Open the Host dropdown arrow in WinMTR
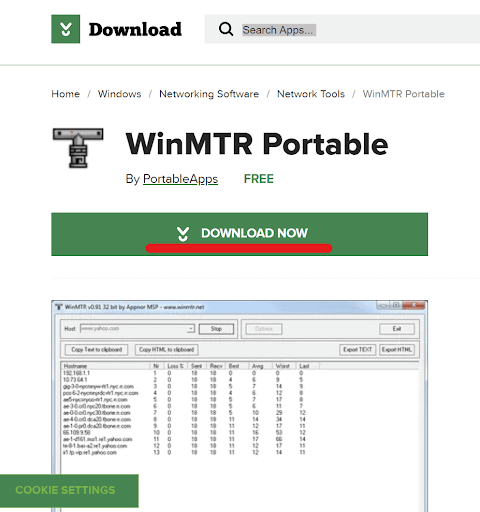Screen dimensions: 480x512 point(190,329)
